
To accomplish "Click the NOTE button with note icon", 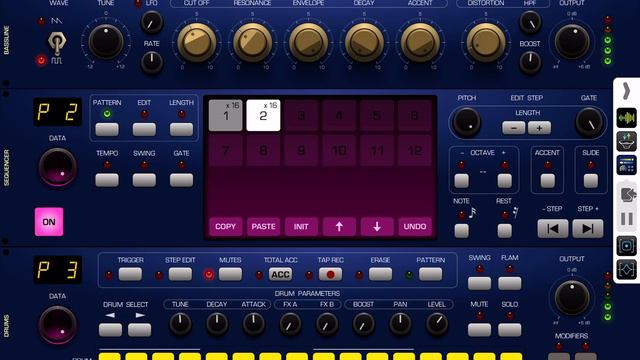I will [462, 231].
